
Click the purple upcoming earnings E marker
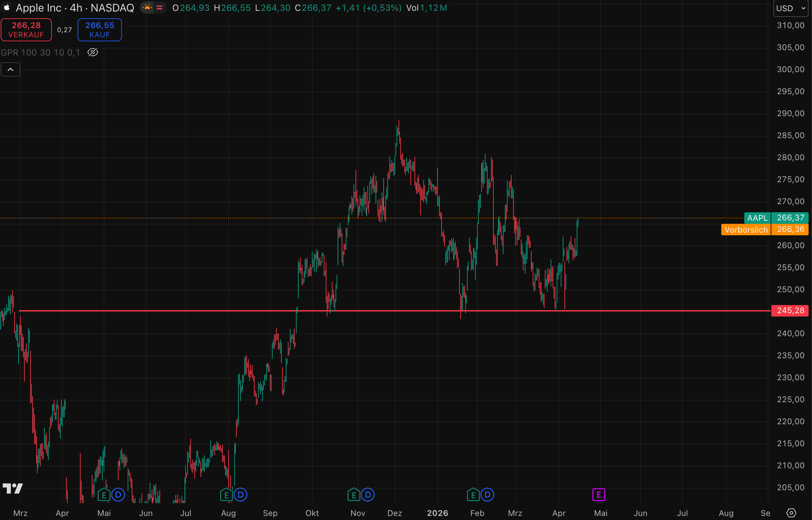pos(598,495)
